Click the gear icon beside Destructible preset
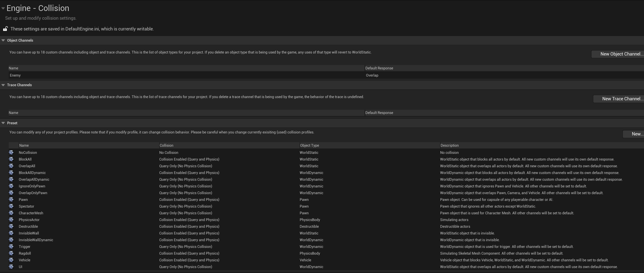 [11, 226]
